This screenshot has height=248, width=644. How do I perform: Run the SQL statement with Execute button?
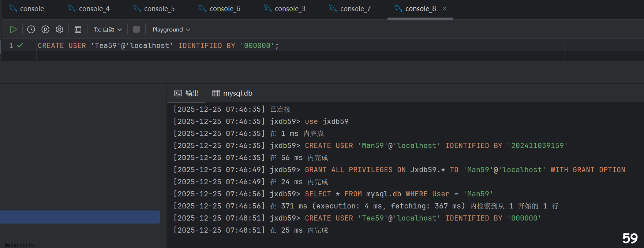[x=13, y=29]
